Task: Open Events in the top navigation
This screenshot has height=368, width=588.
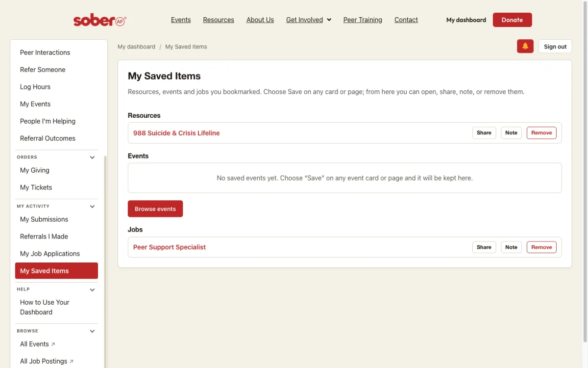Action: (x=181, y=20)
